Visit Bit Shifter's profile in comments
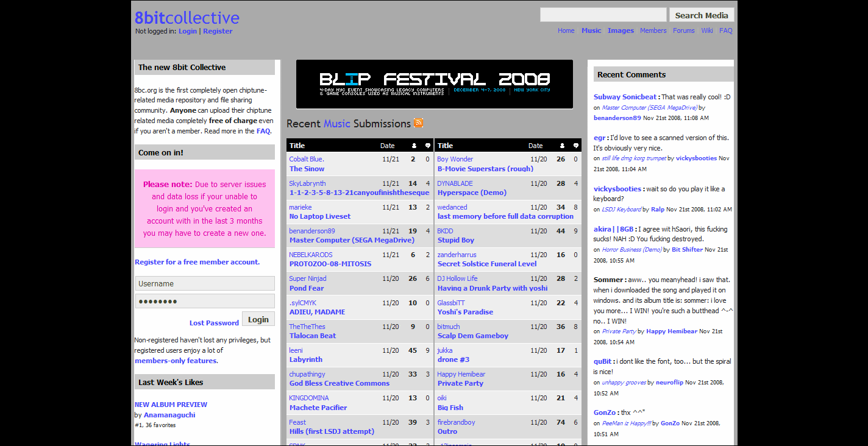 point(687,250)
